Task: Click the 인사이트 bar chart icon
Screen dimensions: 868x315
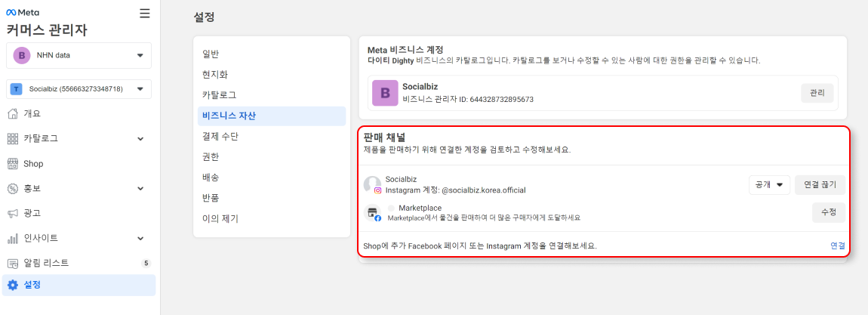Action: tap(13, 238)
